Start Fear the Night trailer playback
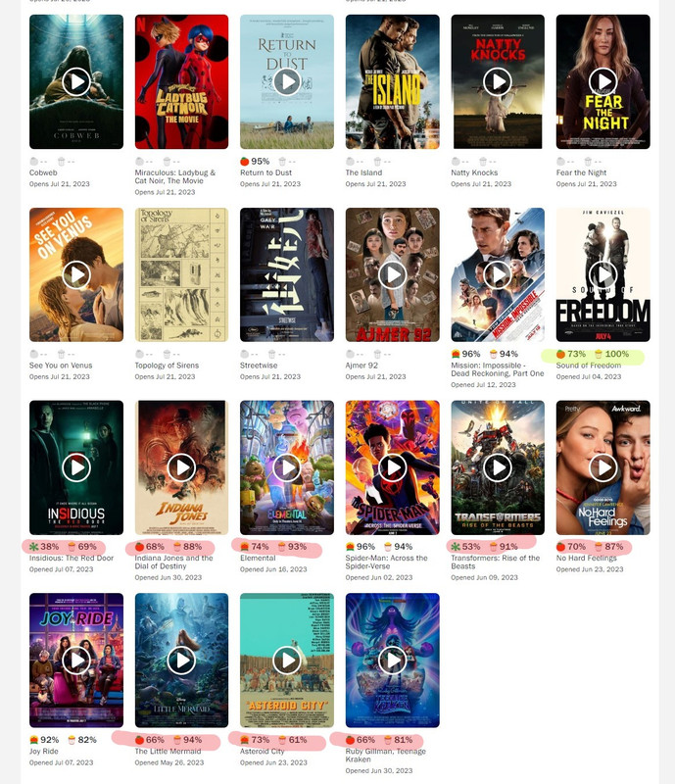The height and width of the screenshot is (784, 675). point(603,81)
